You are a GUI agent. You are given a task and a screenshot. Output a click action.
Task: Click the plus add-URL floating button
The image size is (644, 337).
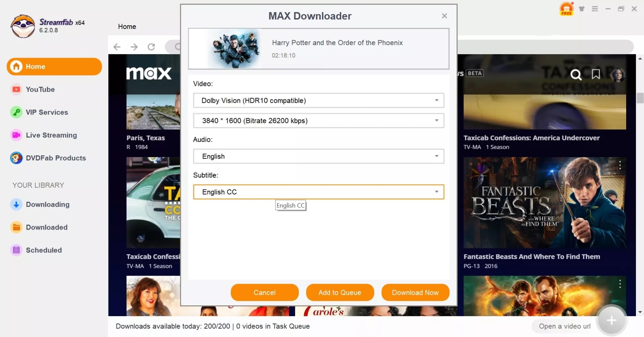tap(611, 320)
